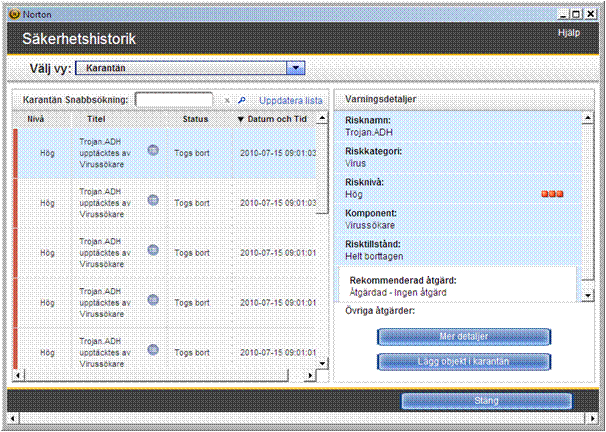Close the Norton window with X
This screenshot has height=432, width=606.
591,15
